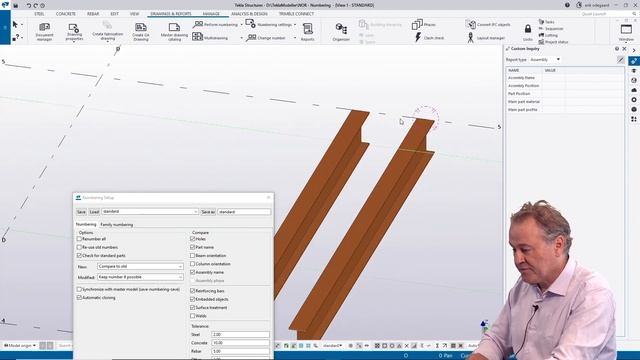Toggle the Holes compare checkbox
This screenshot has width=640, height=360.
pyautogui.click(x=193, y=239)
